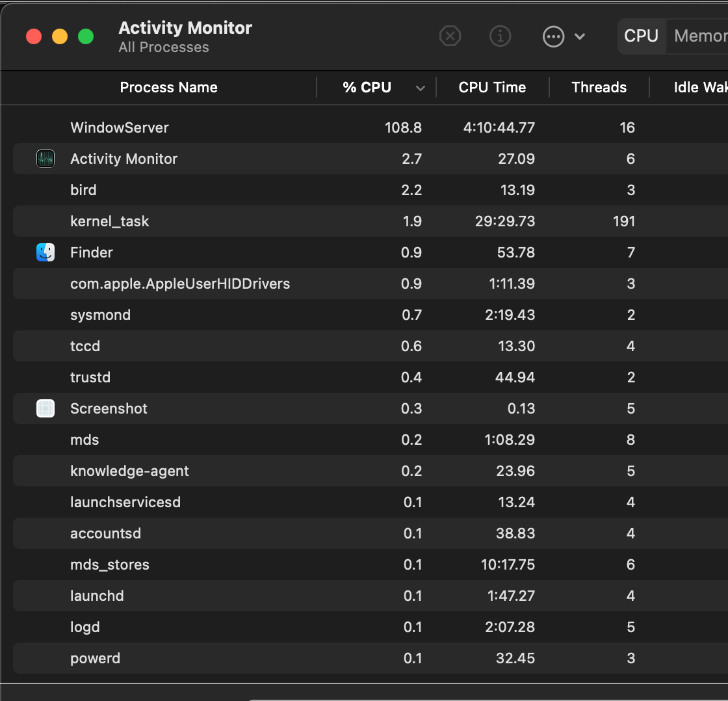
Task: Expand the chevron beside the ellipsis button
Action: click(x=580, y=36)
